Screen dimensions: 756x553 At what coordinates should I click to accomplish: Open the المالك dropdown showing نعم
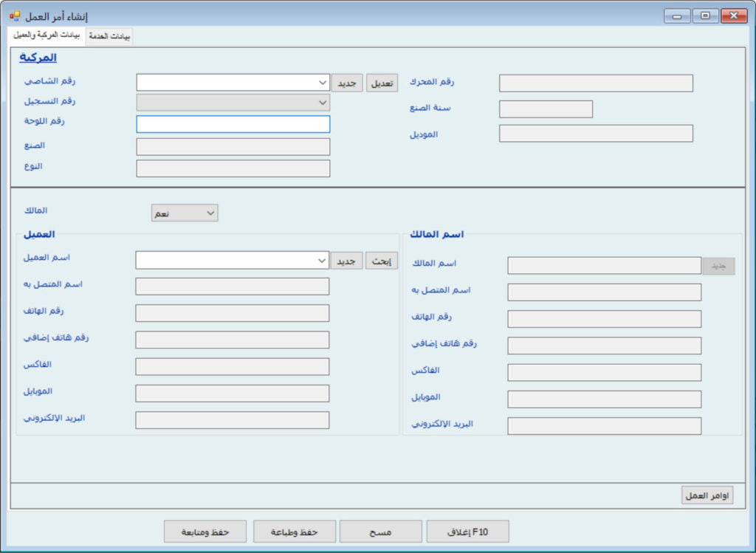tap(210, 213)
